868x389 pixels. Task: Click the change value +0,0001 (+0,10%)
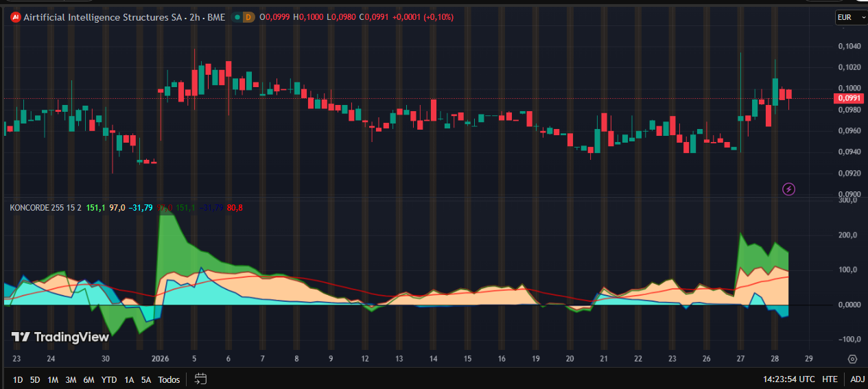point(423,17)
